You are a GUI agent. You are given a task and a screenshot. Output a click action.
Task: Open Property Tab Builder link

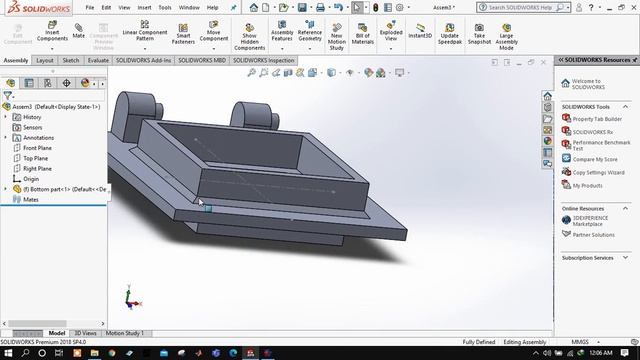click(597, 119)
